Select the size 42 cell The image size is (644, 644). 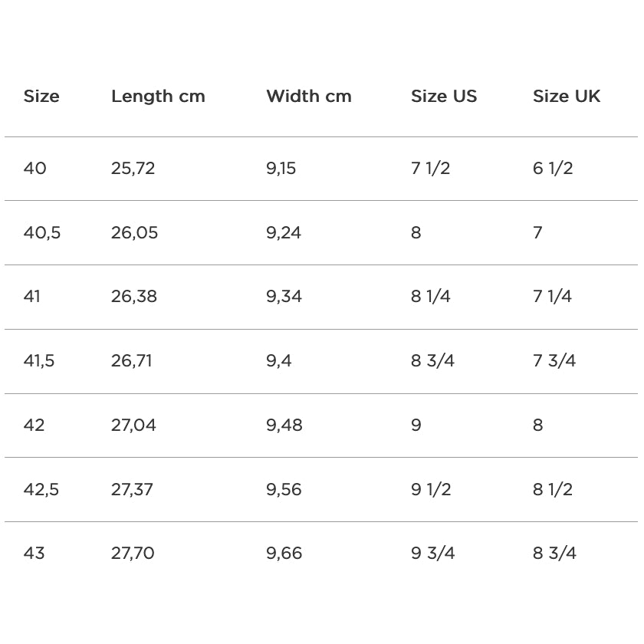click(34, 426)
